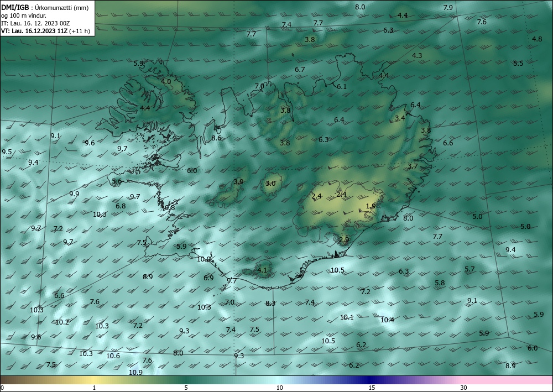
Task: Click the color scale label '10'
Action: point(280,388)
